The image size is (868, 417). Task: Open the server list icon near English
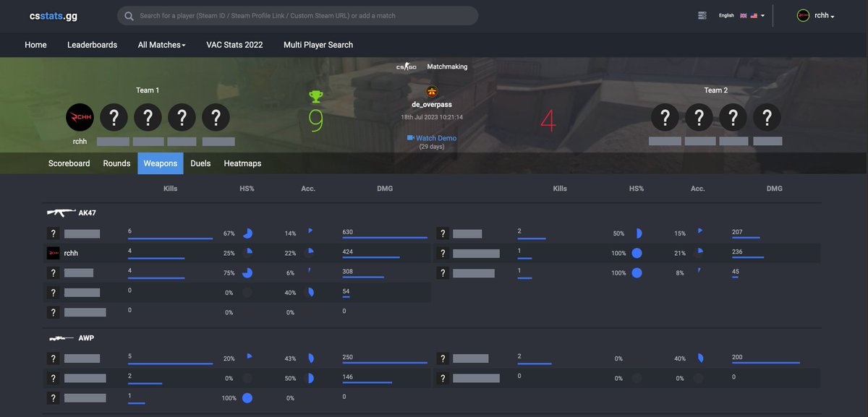[702, 15]
